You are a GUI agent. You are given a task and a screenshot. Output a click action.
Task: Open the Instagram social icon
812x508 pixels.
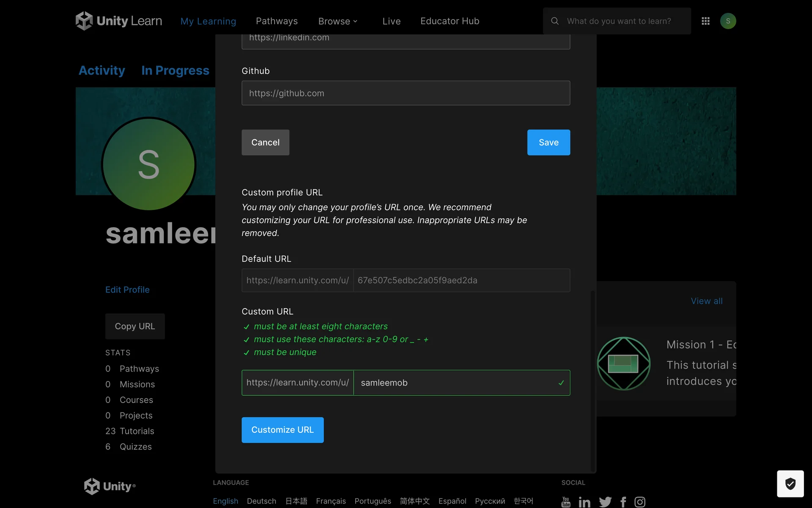[x=640, y=502]
